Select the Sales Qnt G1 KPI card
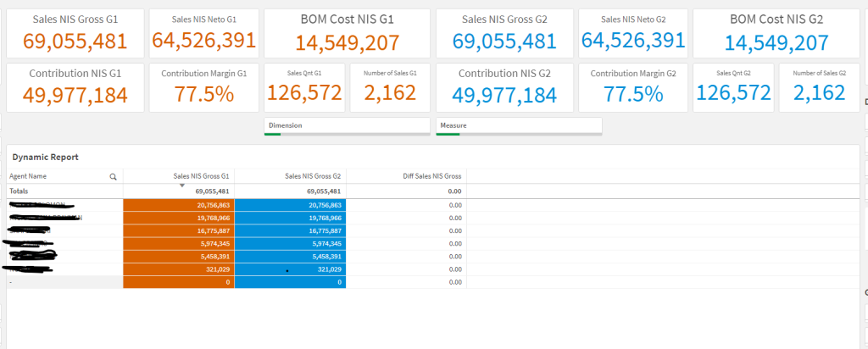The image size is (868, 349). click(304, 87)
